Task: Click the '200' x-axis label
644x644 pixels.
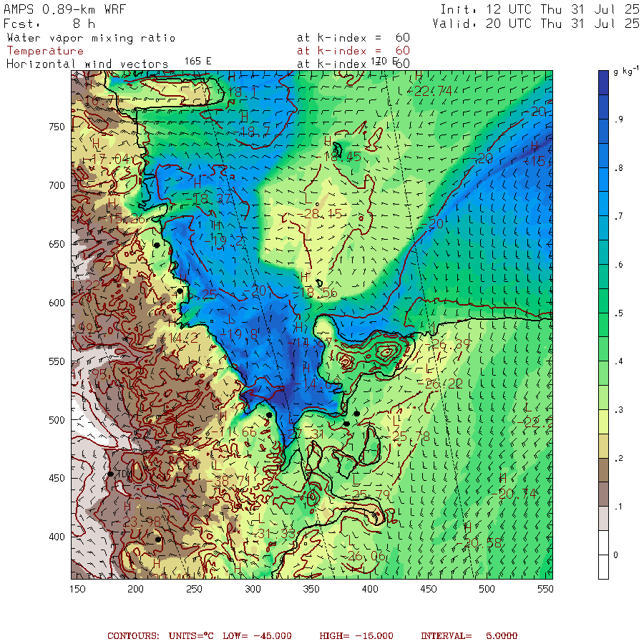Action: pos(135,590)
